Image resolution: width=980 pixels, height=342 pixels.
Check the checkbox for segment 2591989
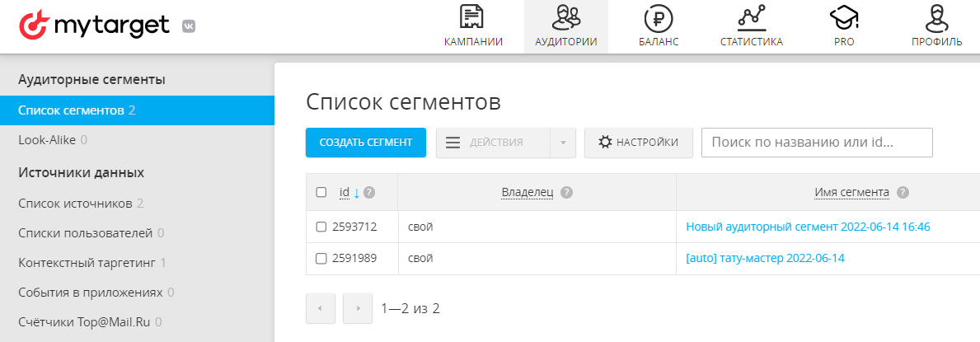[321, 258]
